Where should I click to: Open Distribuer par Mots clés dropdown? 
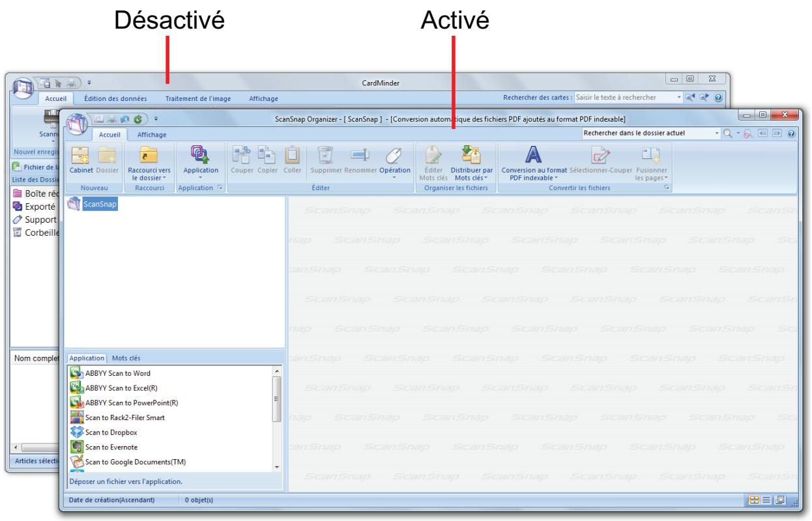coord(472,164)
